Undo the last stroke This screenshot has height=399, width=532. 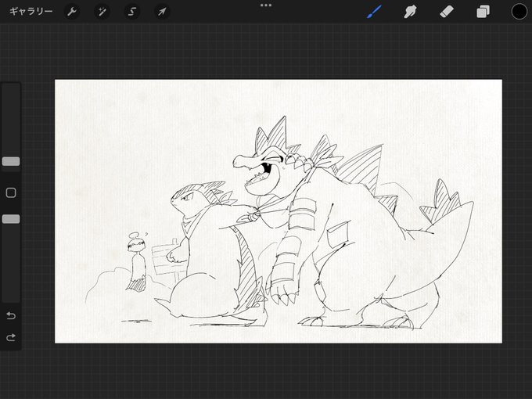coord(11,315)
